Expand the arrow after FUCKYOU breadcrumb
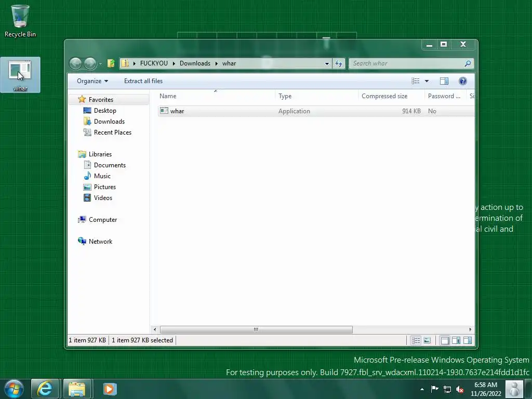 (174, 63)
